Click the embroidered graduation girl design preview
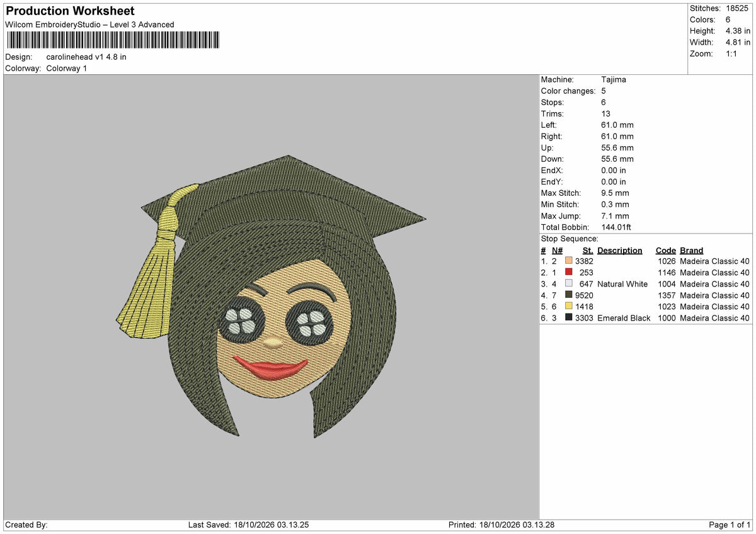 click(271, 297)
